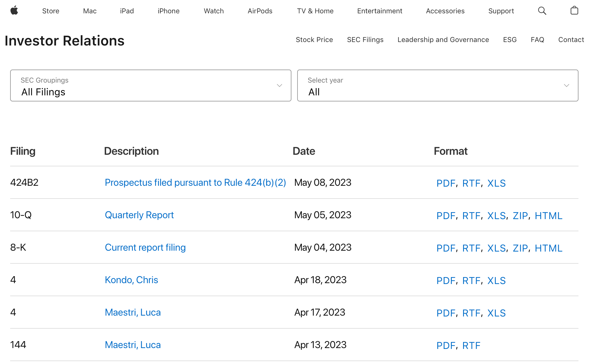595x364 pixels.
Task: Switch to the SEC Filings tab
Action: (365, 40)
